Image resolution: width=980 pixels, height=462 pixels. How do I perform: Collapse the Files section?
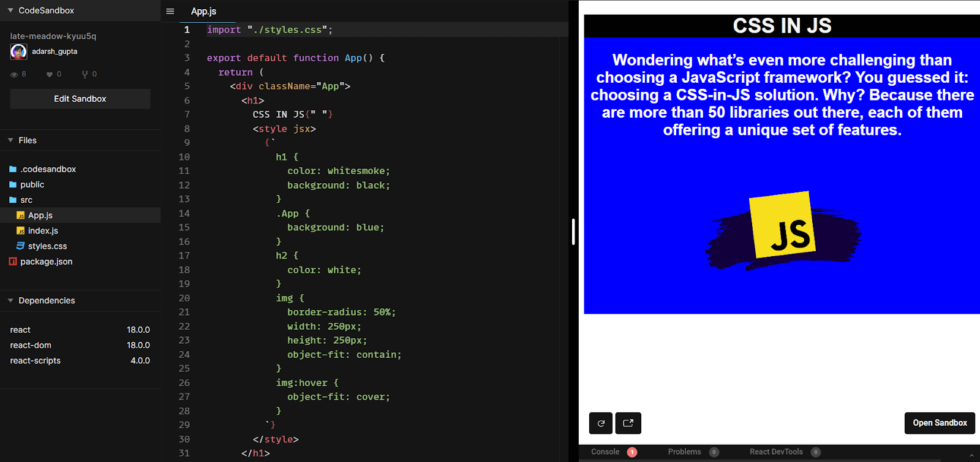pyautogui.click(x=10, y=140)
